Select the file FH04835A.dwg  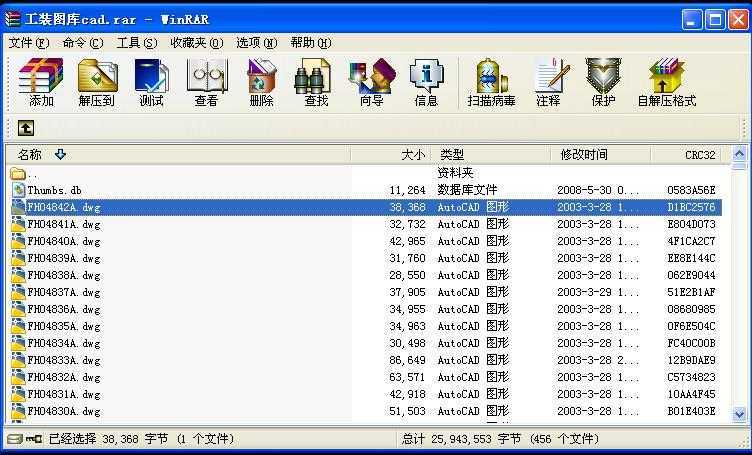click(x=64, y=327)
